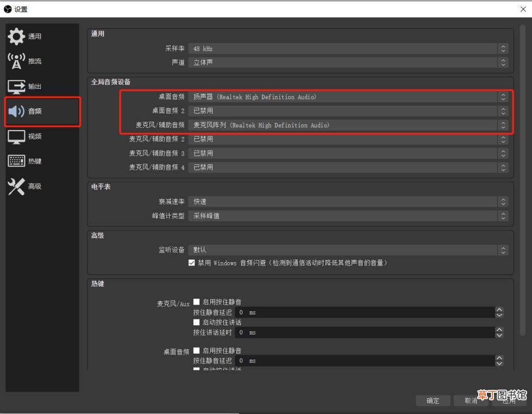Image resolution: width=532 pixels, height=414 pixels.
Task: Click the 取消 button
Action: 471,401
